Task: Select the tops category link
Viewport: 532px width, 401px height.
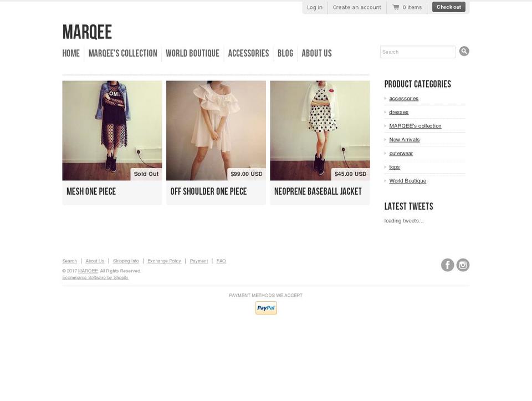Action: 394,167
